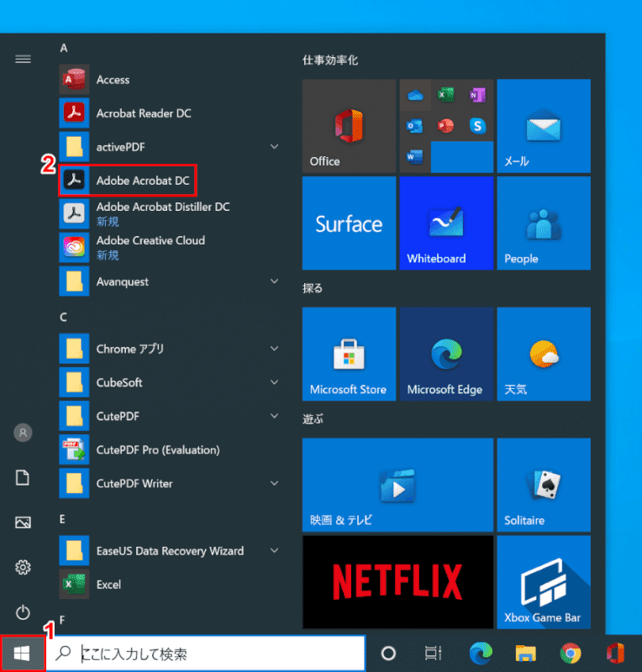Image resolution: width=642 pixels, height=672 pixels.
Task: Open the user account menu
Action: click(23, 433)
